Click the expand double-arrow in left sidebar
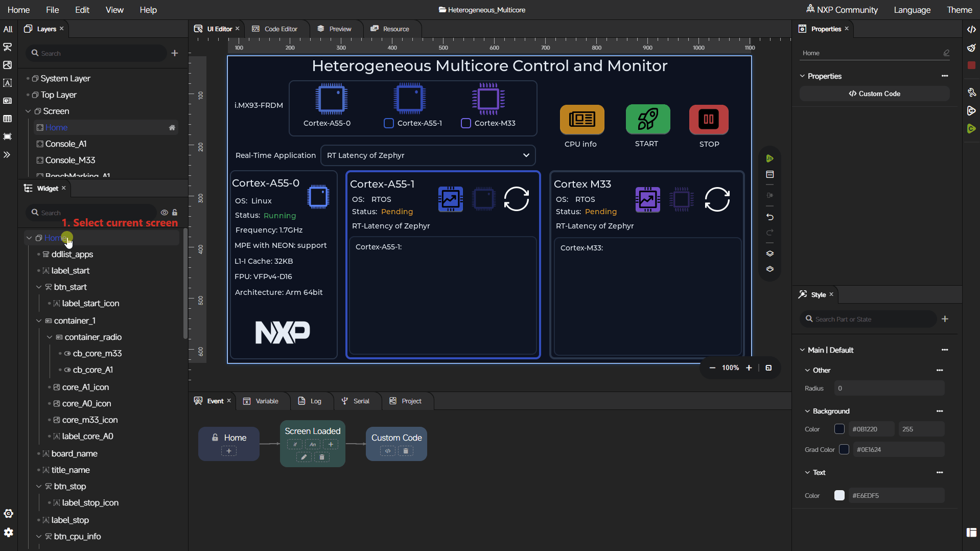 pos(7,155)
